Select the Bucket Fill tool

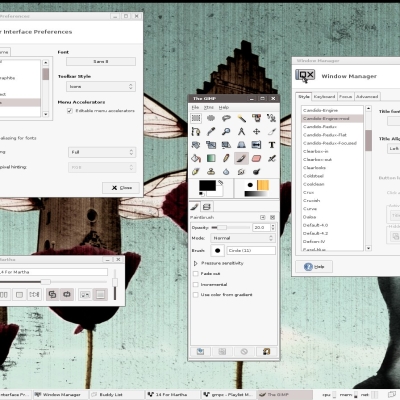pyautogui.click(x=196, y=158)
